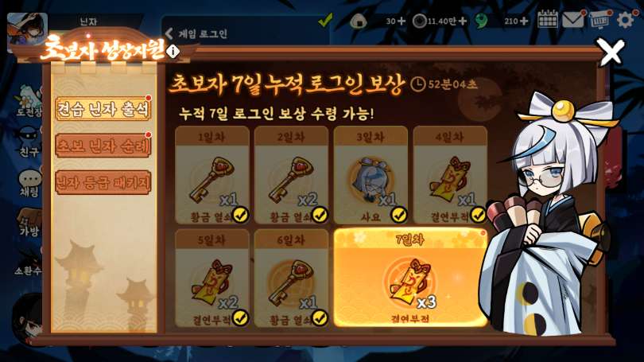Claim the 7일차 결연부적 x3 reward

410,278
